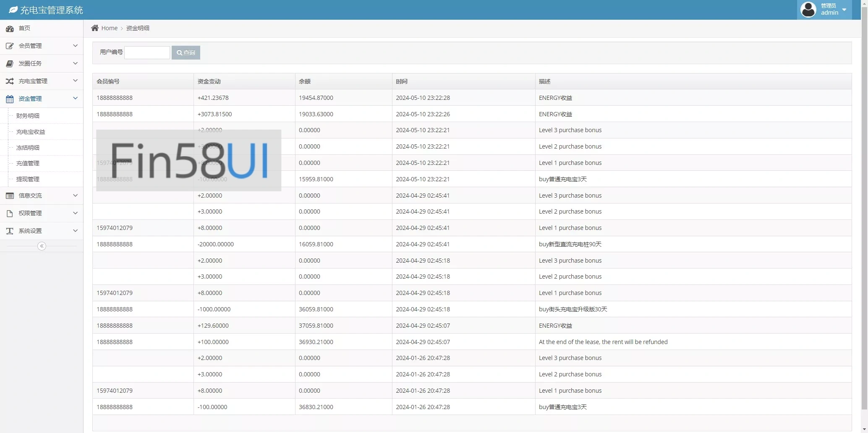
Task: Open the admin user dropdown
Action: (824, 10)
